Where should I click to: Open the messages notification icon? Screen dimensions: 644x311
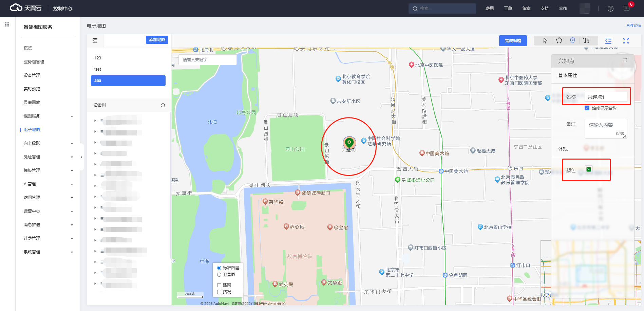[627, 8]
